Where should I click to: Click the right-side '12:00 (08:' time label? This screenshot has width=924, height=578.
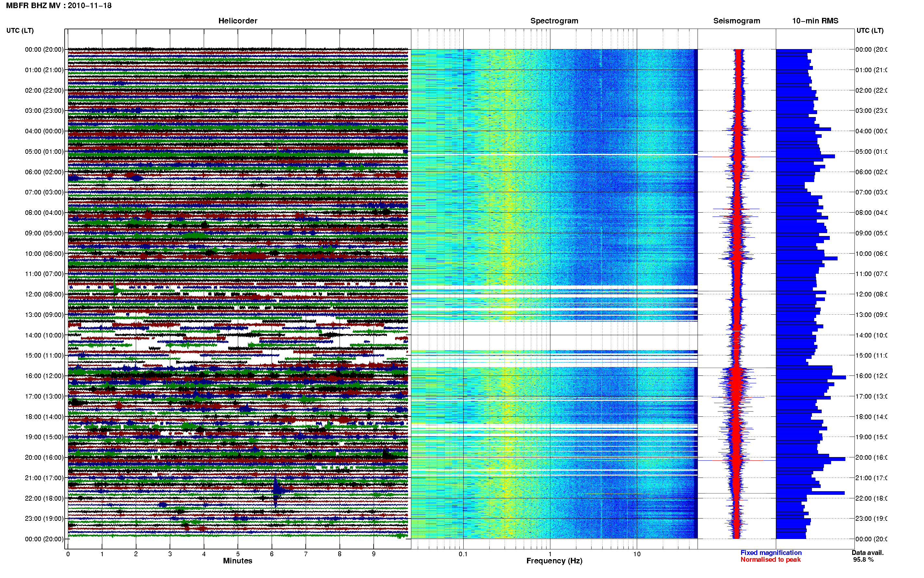871,294
